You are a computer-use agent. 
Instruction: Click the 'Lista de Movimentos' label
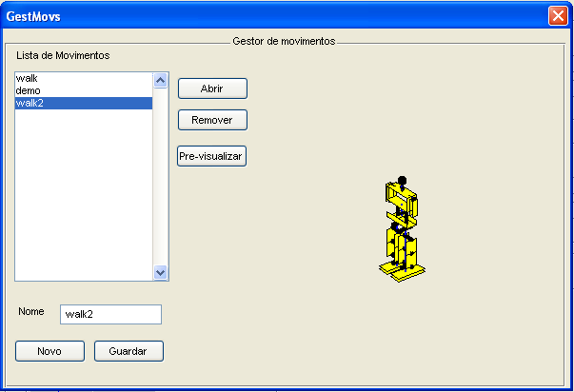pos(63,55)
